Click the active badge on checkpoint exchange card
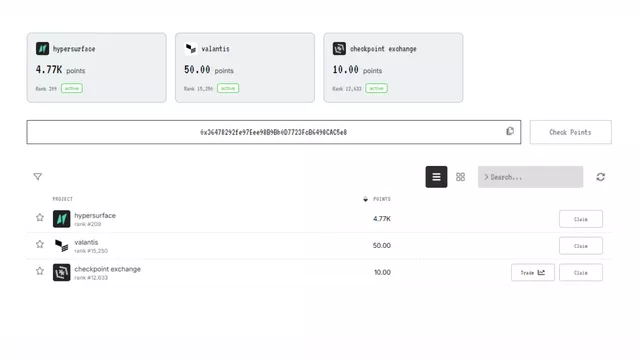 point(376,88)
